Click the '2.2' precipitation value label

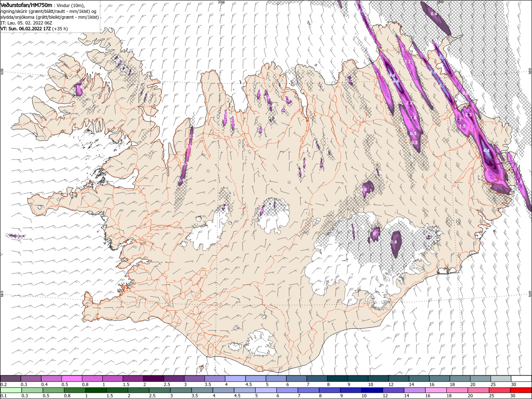409,103
